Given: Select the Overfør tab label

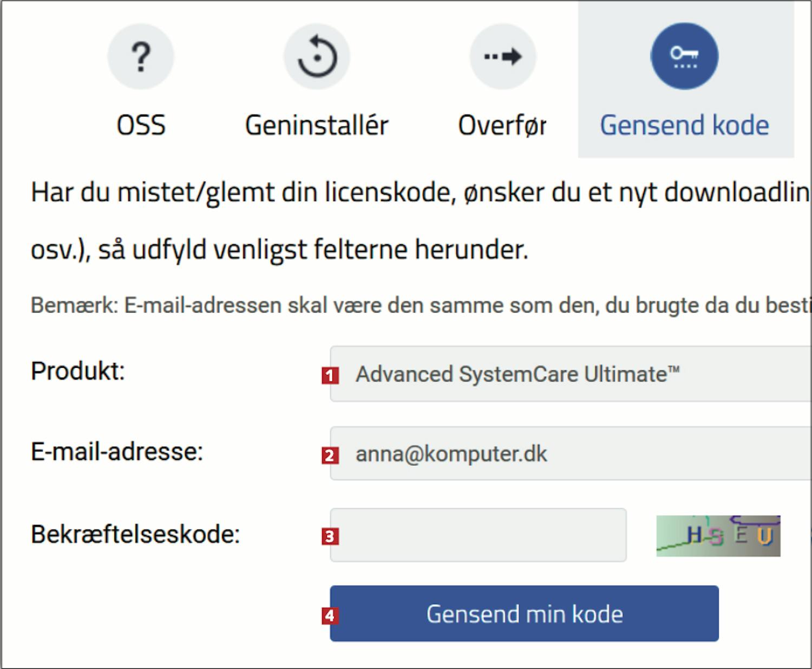Looking at the screenshot, I should pyautogui.click(x=502, y=125).
